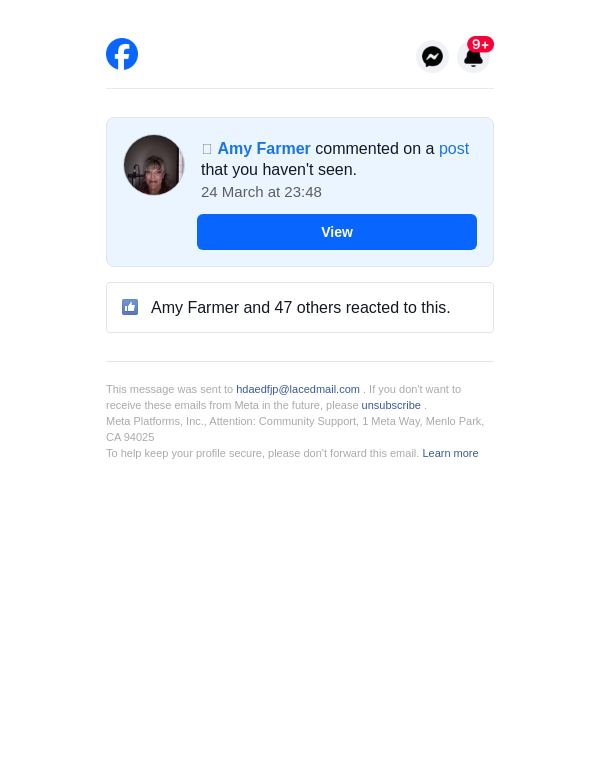600x768 pixels.
Task: Click "Amy Farmer and 47 others reacted" text
Action: pyautogui.click(x=301, y=308)
